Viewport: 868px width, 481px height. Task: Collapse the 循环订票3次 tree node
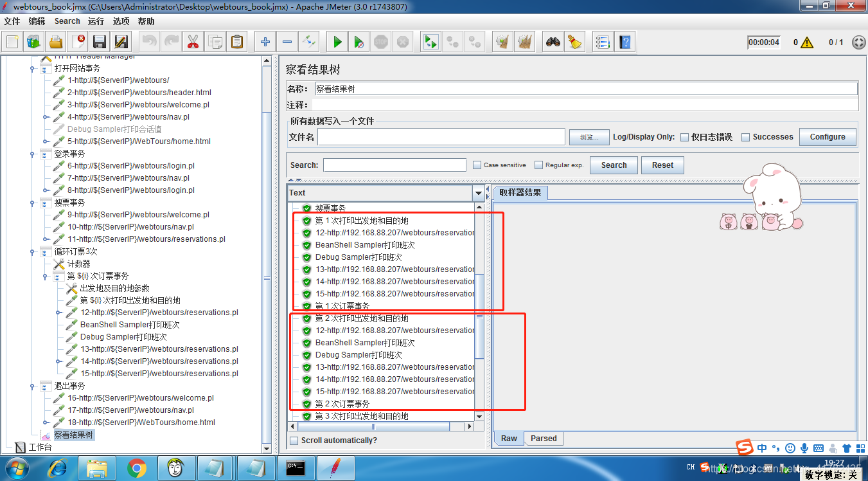point(32,252)
